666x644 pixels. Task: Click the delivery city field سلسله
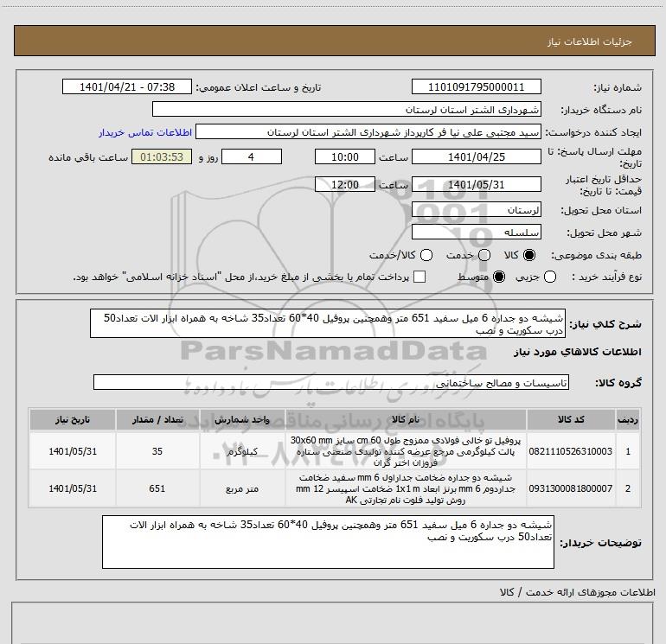click(476, 233)
